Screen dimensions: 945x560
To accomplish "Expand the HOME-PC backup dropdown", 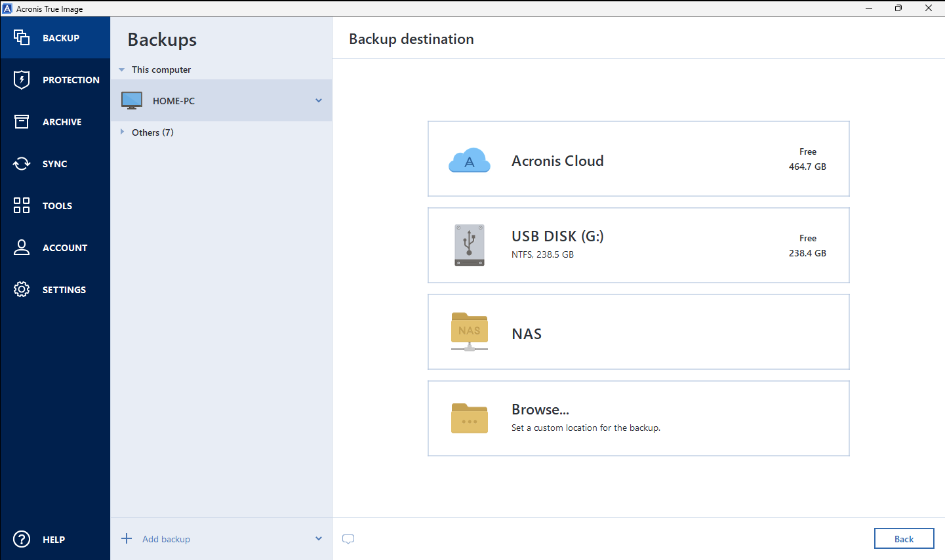I will point(319,100).
